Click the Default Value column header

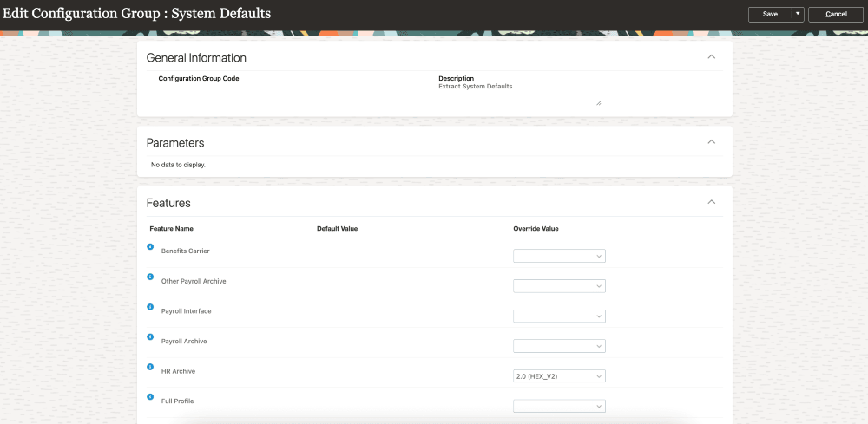point(337,228)
